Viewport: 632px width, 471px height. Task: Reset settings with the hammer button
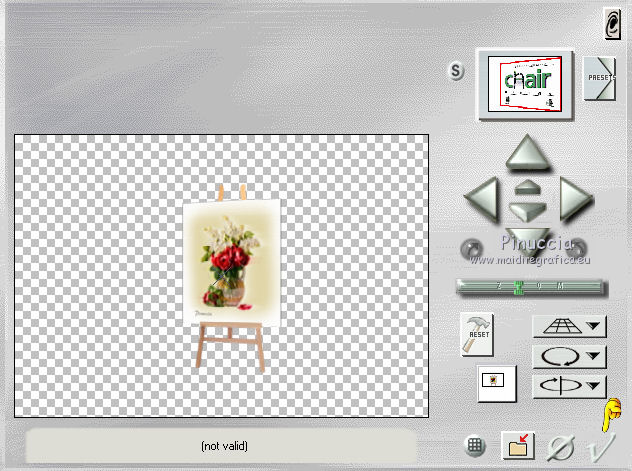click(x=477, y=334)
